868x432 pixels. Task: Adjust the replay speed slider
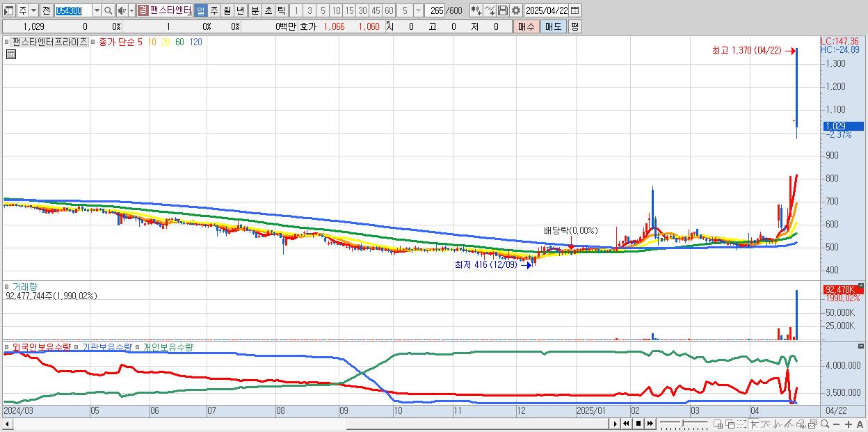click(x=684, y=424)
